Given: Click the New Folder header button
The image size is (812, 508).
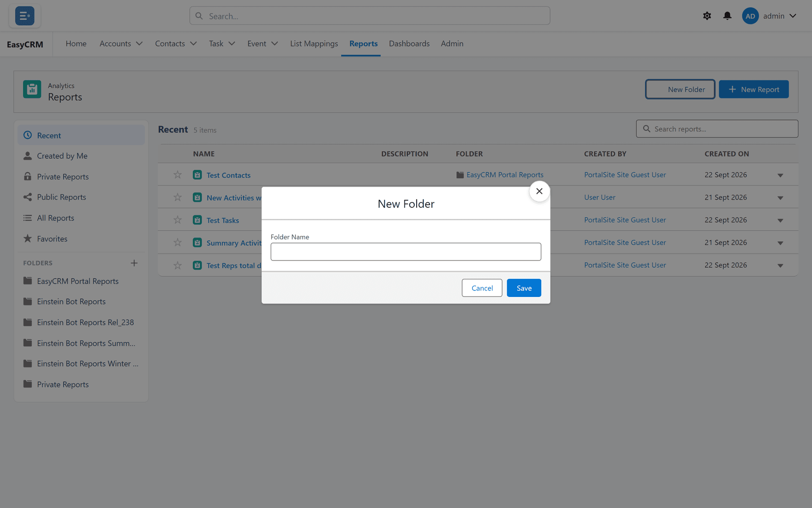Looking at the screenshot, I should coord(680,89).
